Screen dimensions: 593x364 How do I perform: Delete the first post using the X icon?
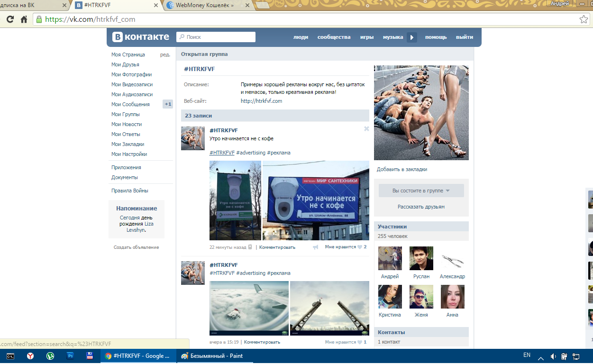366,129
